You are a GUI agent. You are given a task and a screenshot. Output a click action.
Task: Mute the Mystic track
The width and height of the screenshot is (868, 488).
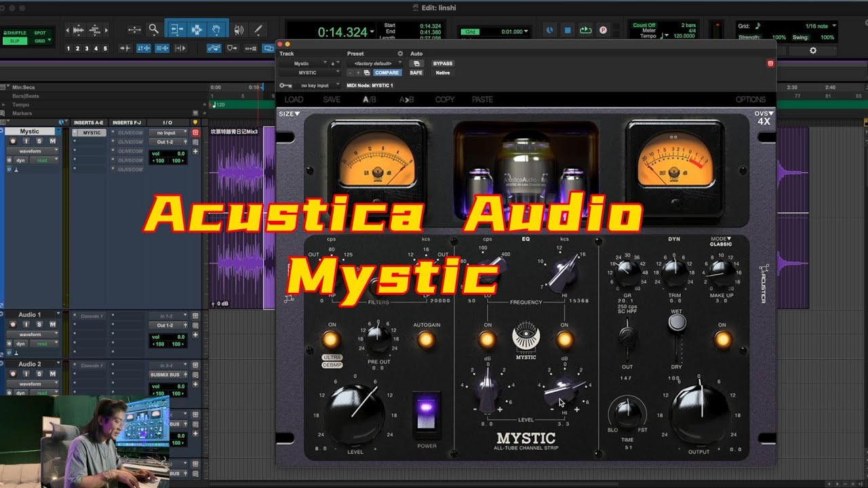tap(52, 141)
